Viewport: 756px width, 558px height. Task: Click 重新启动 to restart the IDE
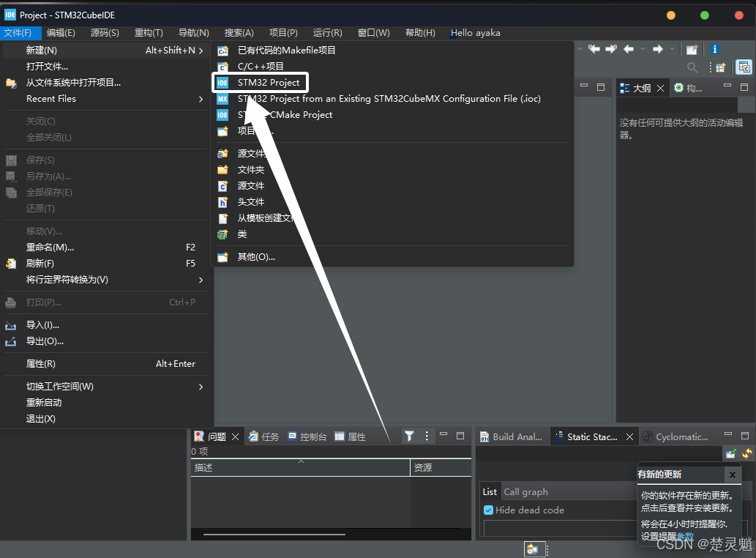pos(44,403)
